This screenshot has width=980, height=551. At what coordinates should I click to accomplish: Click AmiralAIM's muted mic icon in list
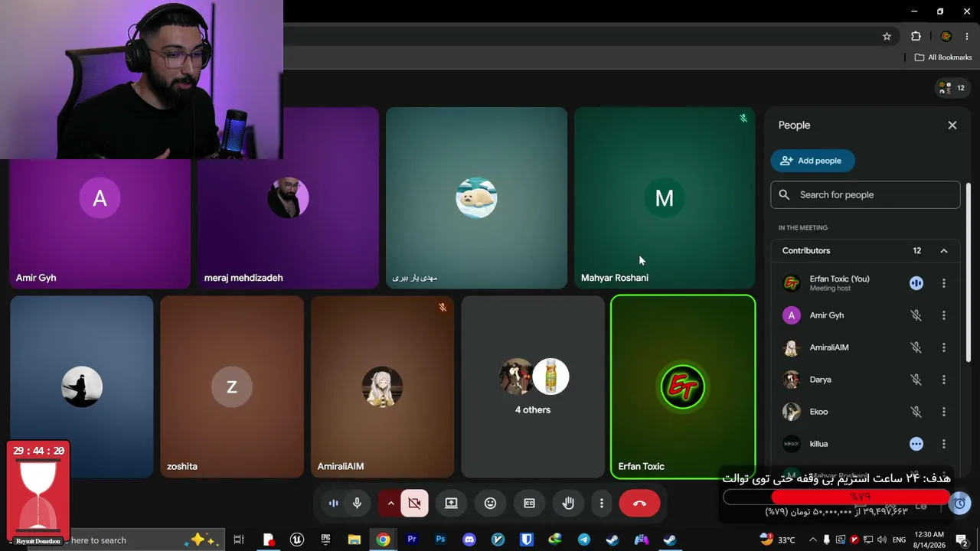[x=916, y=347]
